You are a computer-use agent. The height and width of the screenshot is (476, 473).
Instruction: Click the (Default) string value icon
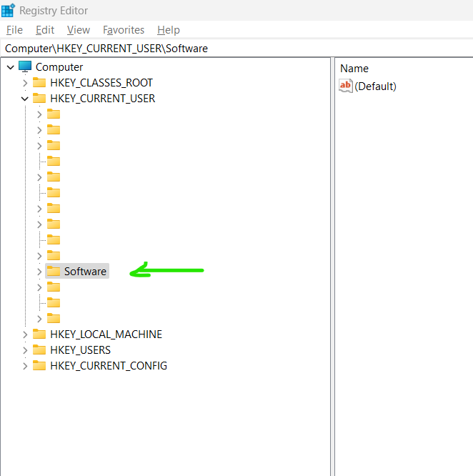[346, 86]
